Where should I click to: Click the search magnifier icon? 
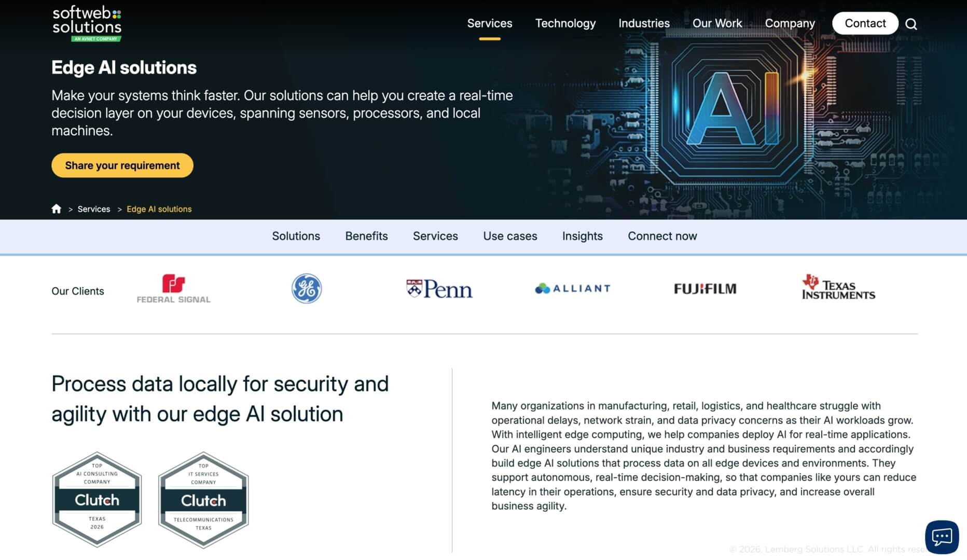(911, 24)
